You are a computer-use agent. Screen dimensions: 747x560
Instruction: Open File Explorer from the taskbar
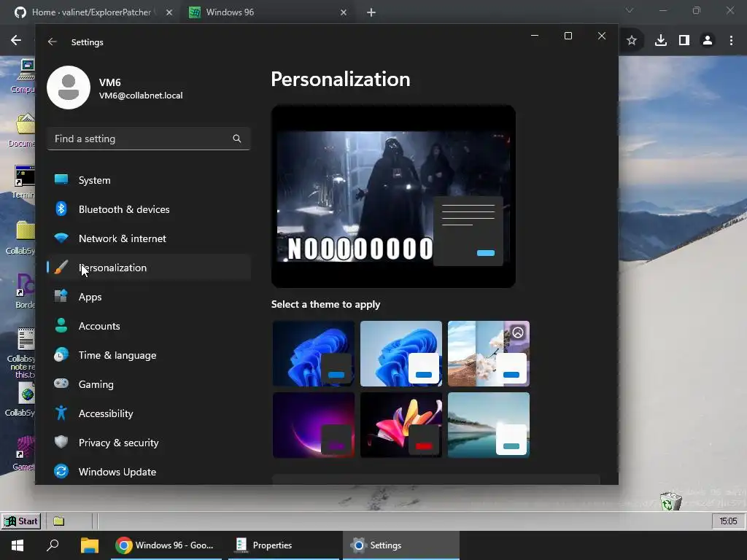coord(90,545)
